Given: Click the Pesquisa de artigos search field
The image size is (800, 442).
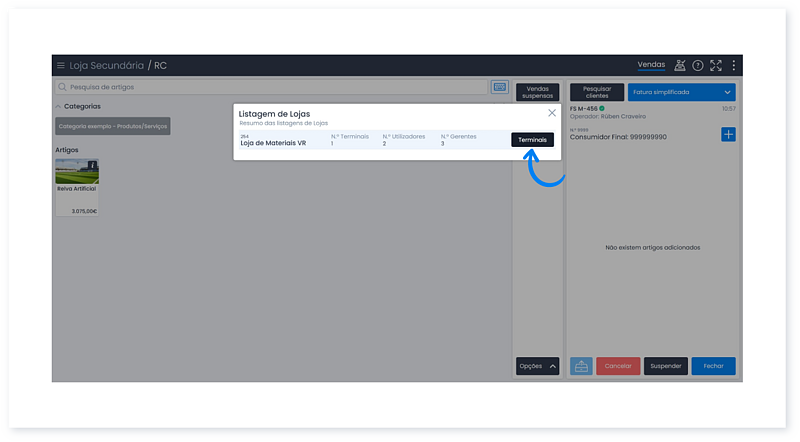Looking at the screenshot, I should pos(270,87).
